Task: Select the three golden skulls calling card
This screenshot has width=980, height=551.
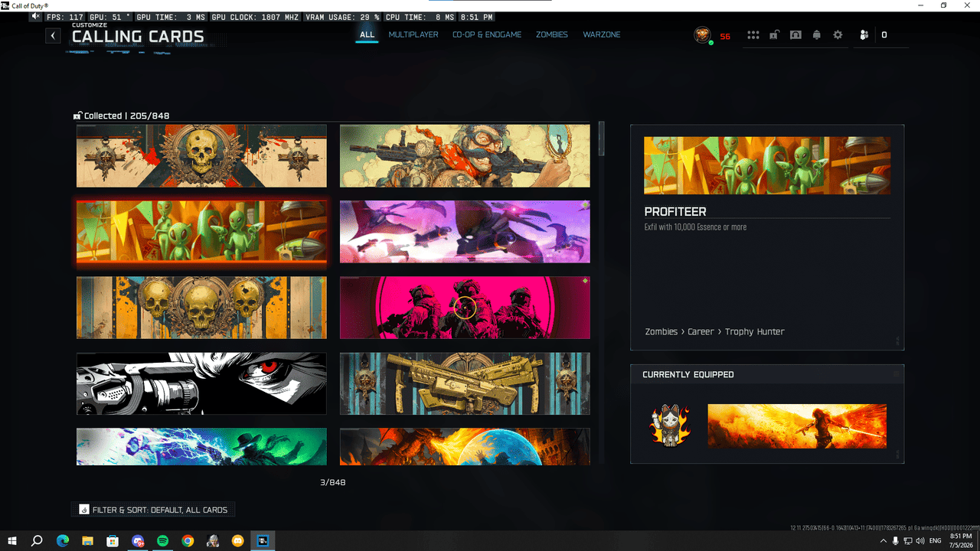Action: click(x=201, y=308)
